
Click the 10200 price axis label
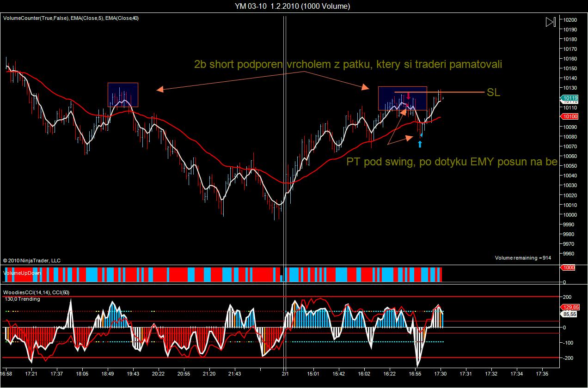click(x=570, y=20)
